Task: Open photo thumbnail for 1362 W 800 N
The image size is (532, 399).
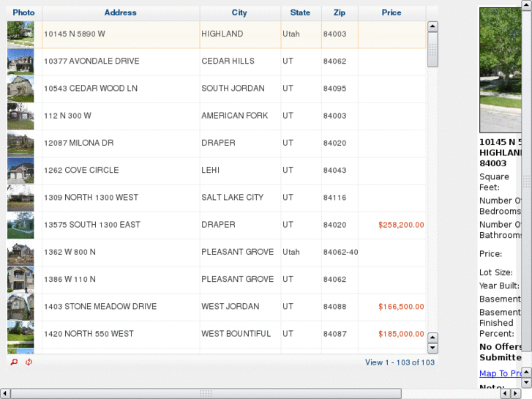Action: 20,253
